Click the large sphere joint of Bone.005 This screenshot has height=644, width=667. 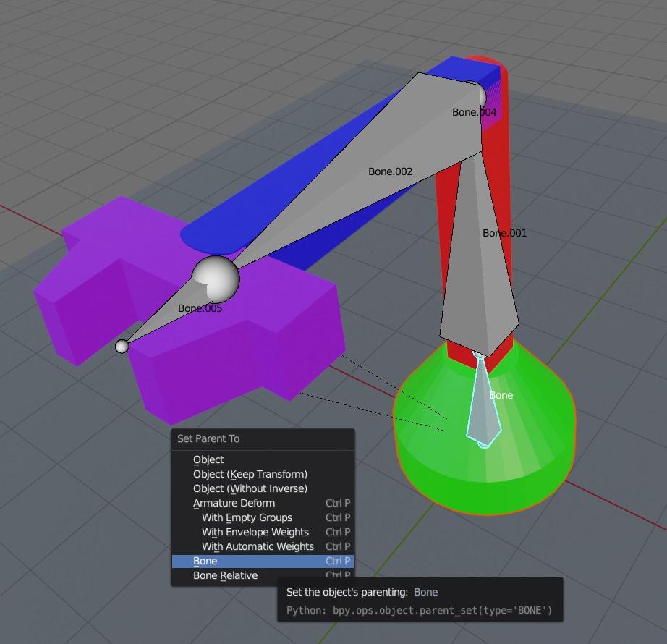(x=216, y=279)
